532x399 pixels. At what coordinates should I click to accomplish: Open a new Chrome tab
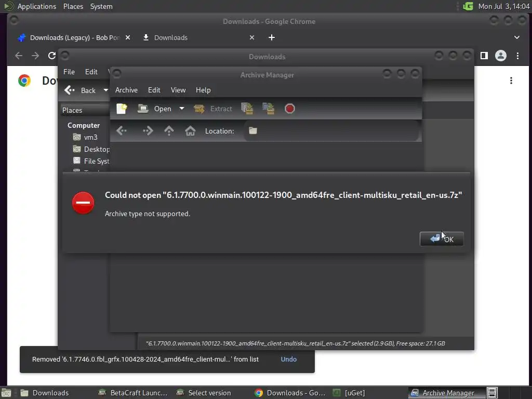click(x=271, y=37)
